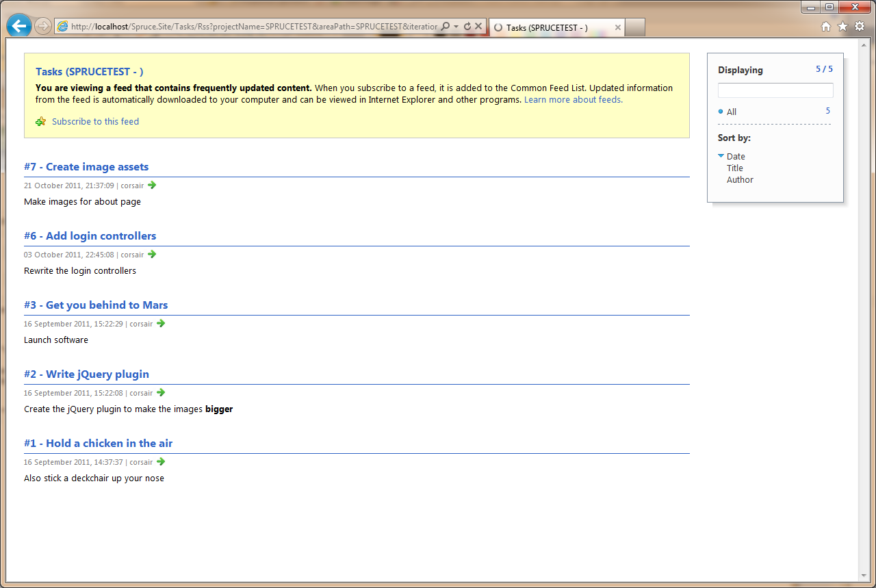Select the All filter category

click(x=732, y=112)
